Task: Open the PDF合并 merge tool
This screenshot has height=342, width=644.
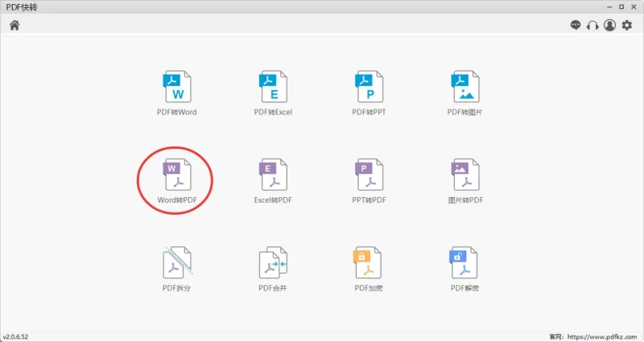Action: (x=273, y=262)
